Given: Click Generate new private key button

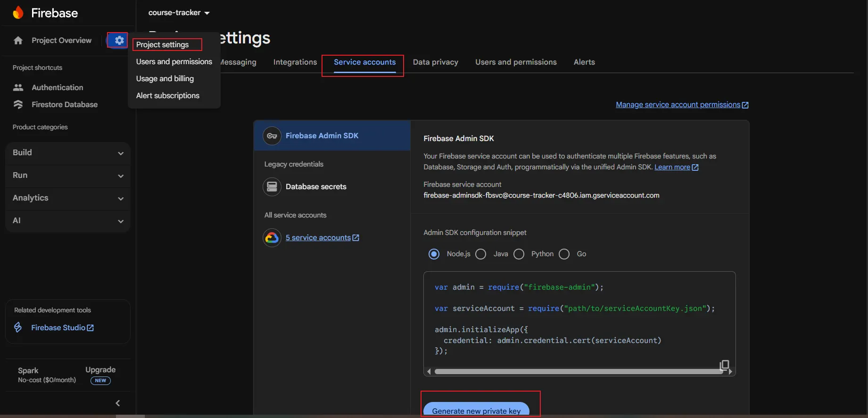Looking at the screenshot, I should click(476, 410).
